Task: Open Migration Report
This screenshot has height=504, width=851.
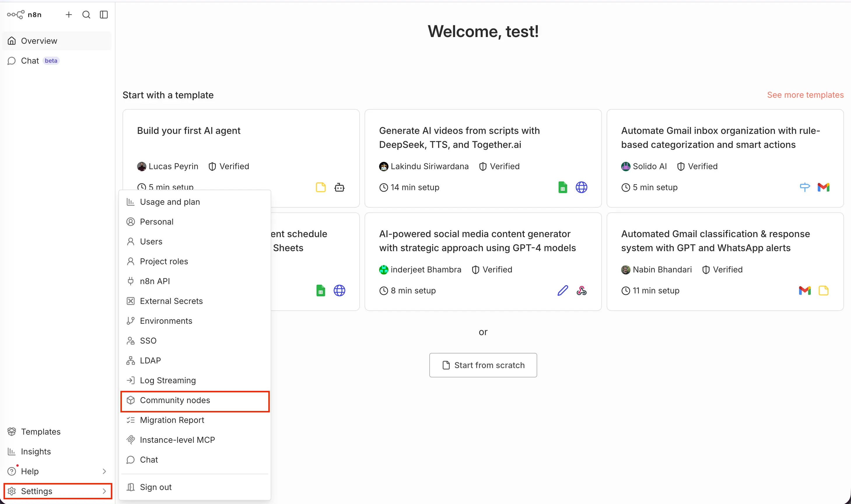Action: pyautogui.click(x=195, y=420)
